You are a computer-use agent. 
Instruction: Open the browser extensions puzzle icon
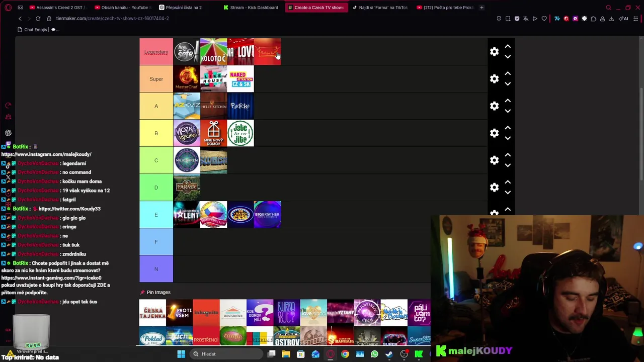tap(593, 19)
